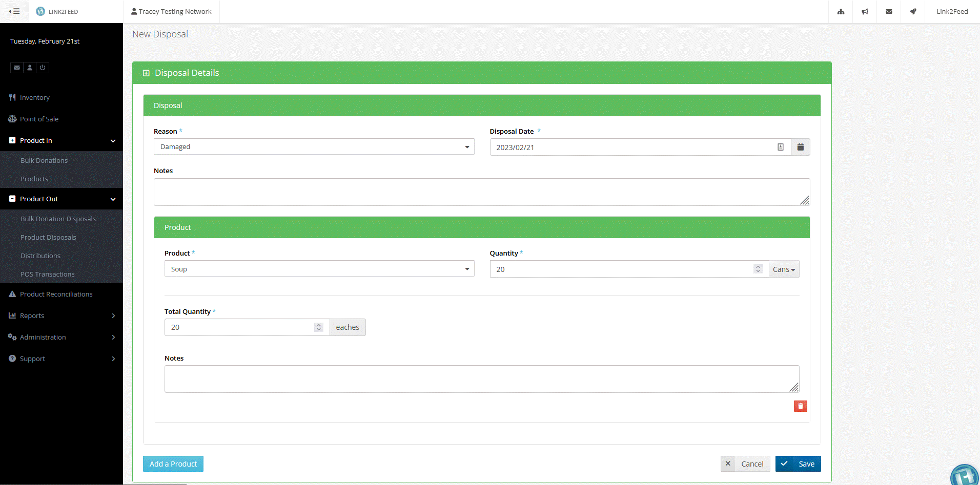Screen dimensions: 980x485
Task: Click the power/logout icon in sidebar
Action: (42, 67)
